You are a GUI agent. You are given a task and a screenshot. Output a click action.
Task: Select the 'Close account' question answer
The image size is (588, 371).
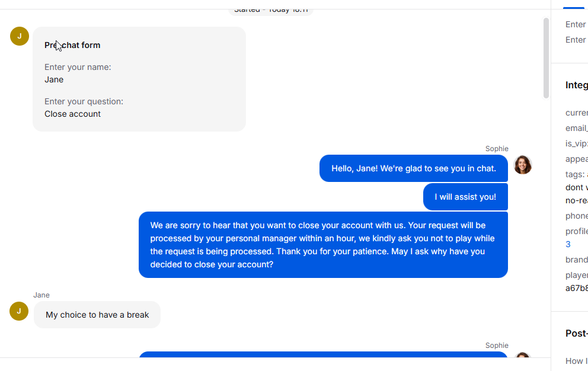(72, 114)
